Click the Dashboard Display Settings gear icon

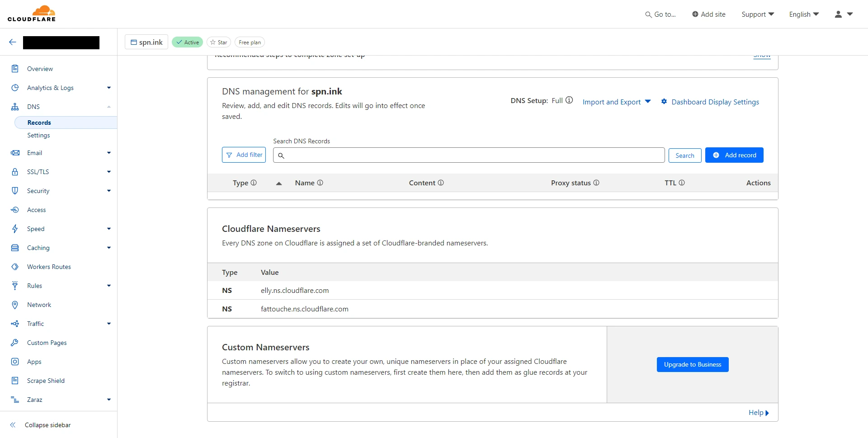pyautogui.click(x=664, y=102)
